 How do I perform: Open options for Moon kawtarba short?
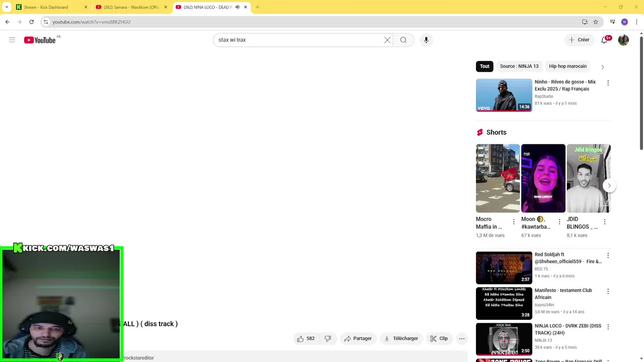tap(559, 222)
